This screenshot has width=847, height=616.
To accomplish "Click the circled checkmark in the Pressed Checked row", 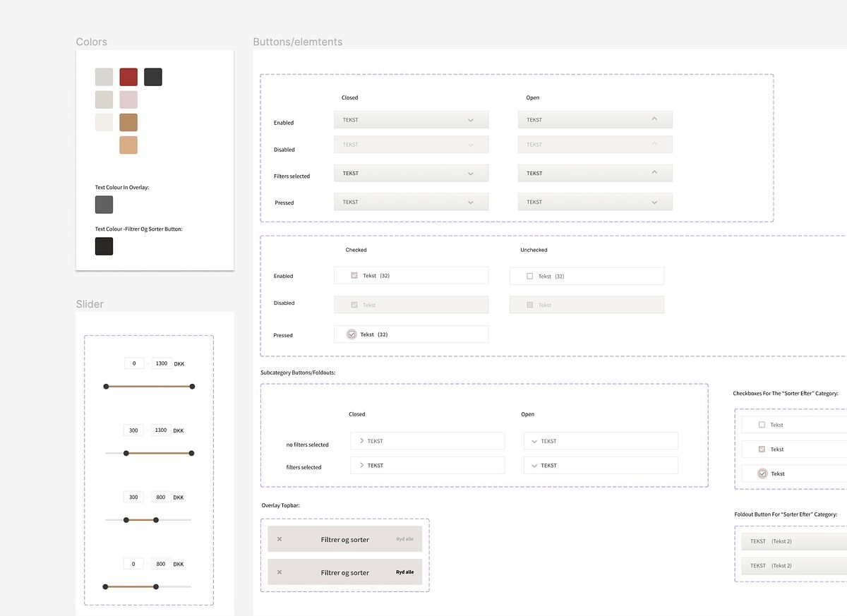I will 352,334.
